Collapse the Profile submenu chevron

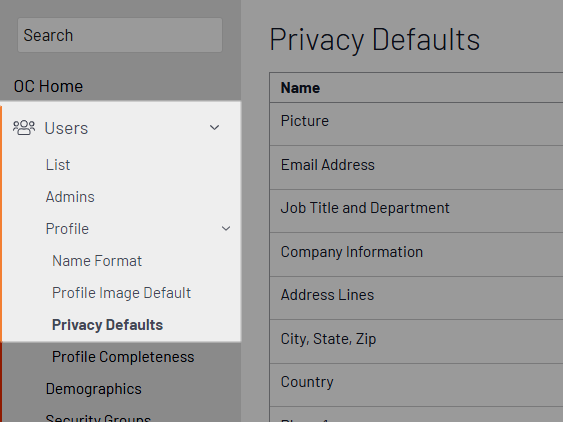click(x=226, y=228)
